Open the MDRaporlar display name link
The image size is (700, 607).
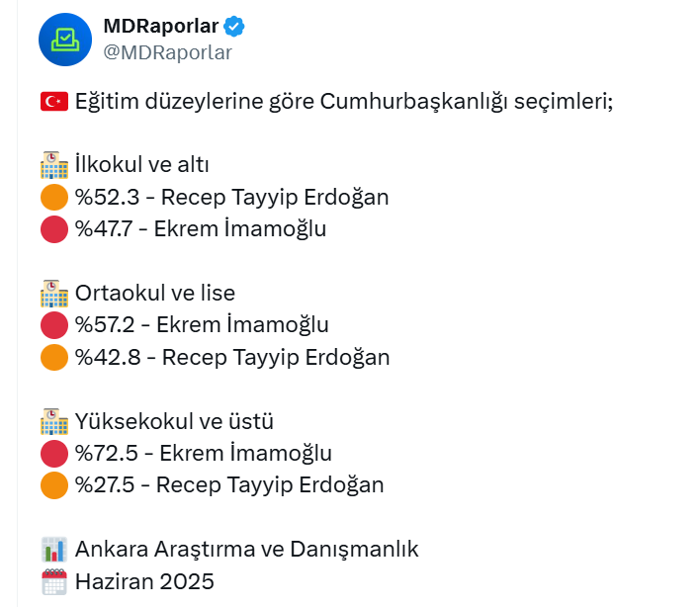click(x=161, y=26)
